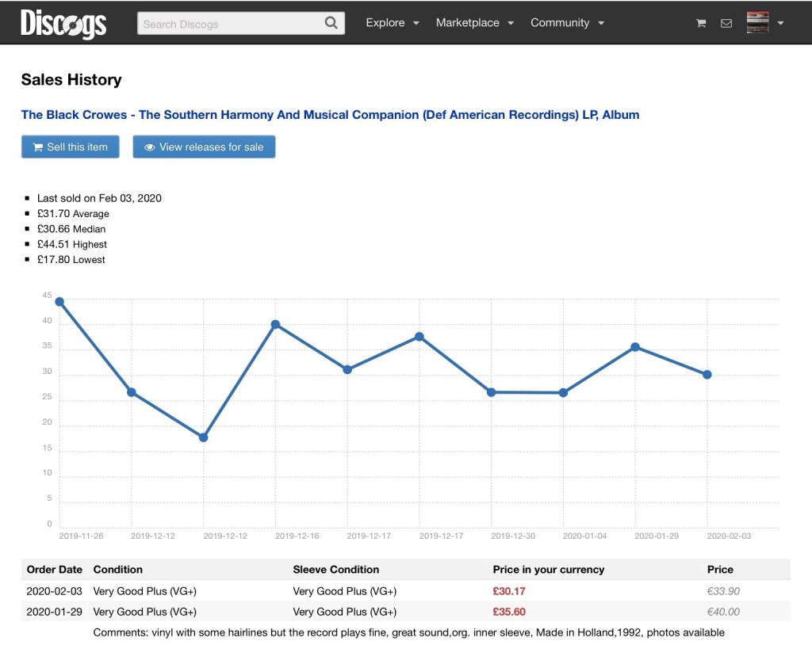The image size is (812, 645).
Task: Focus the Search Discogs field
Action: 230,24
